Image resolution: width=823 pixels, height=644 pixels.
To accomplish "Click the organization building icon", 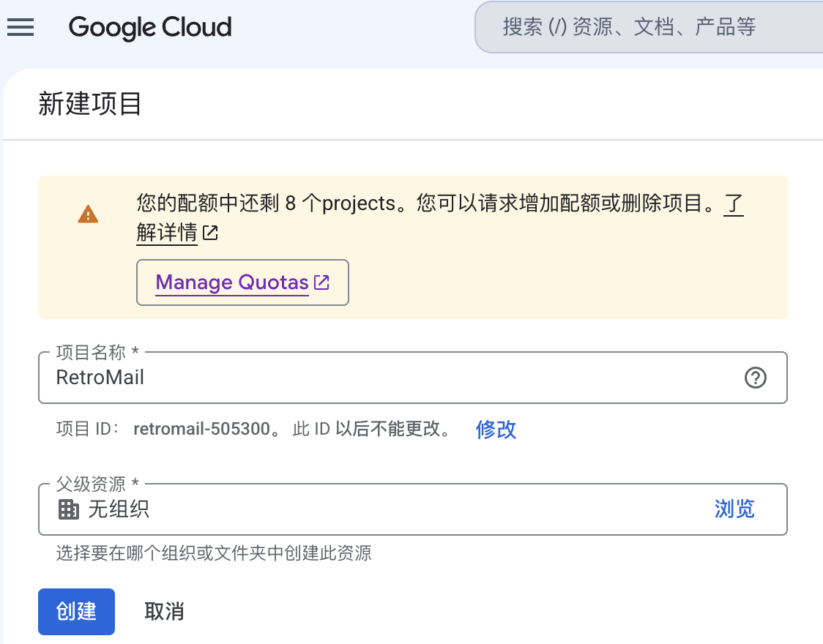I will [68, 509].
